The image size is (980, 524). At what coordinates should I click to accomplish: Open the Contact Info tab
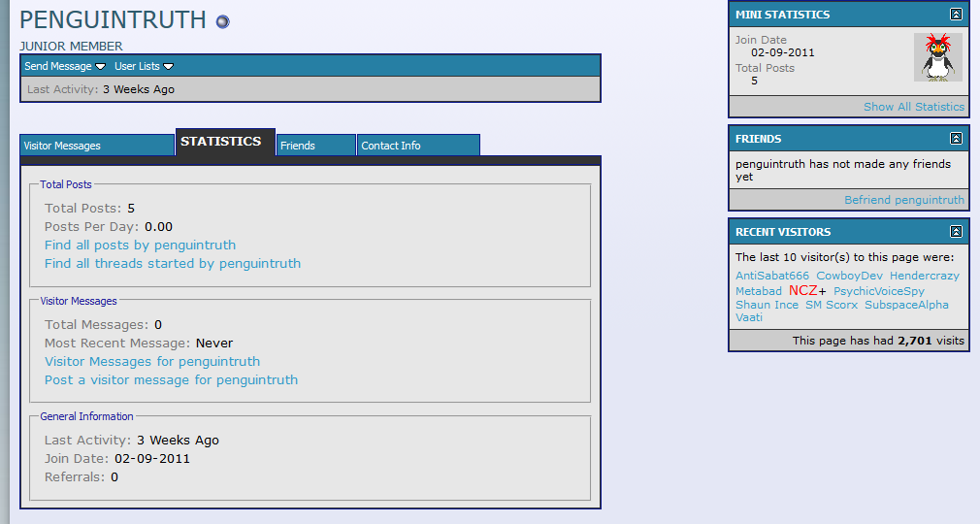418,145
